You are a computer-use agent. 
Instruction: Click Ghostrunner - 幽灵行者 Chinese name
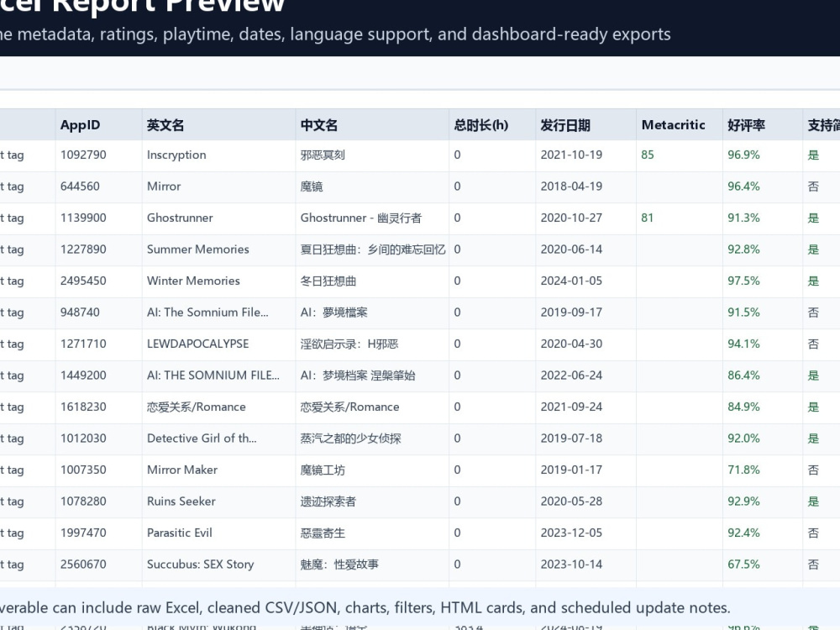360,218
